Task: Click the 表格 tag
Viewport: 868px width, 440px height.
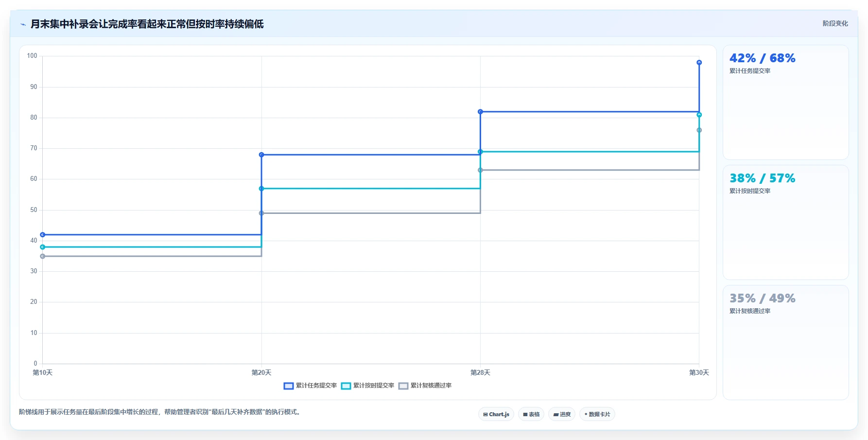Action: (531, 414)
